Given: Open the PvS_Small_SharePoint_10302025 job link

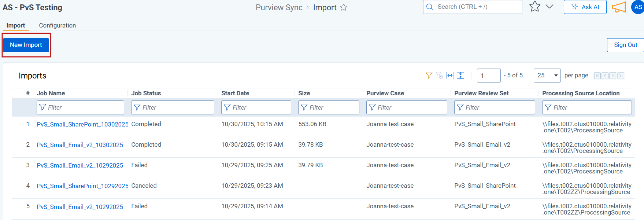Looking at the screenshot, I should (x=82, y=124).
